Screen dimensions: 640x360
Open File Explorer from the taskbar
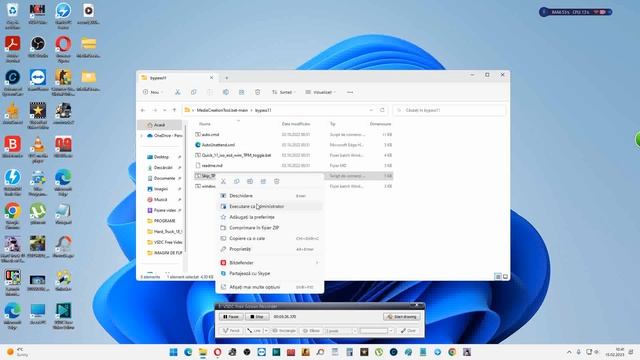click(x=203, y=352)
